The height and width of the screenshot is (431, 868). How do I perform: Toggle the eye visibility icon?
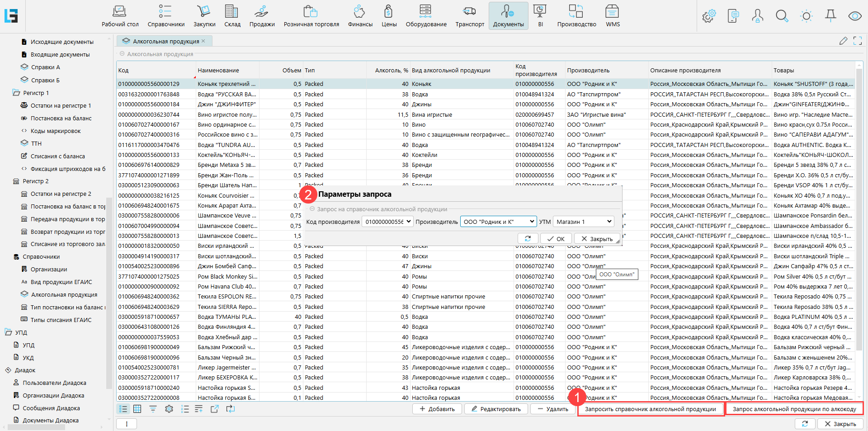pyautogui.click(x=854, y=16)
